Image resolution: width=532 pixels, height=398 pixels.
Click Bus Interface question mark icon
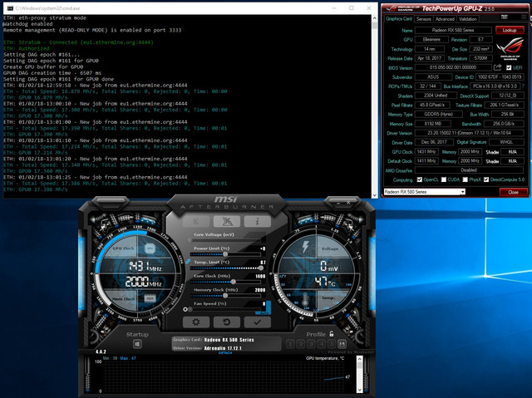pyautogui.click(x=523, y=86)
